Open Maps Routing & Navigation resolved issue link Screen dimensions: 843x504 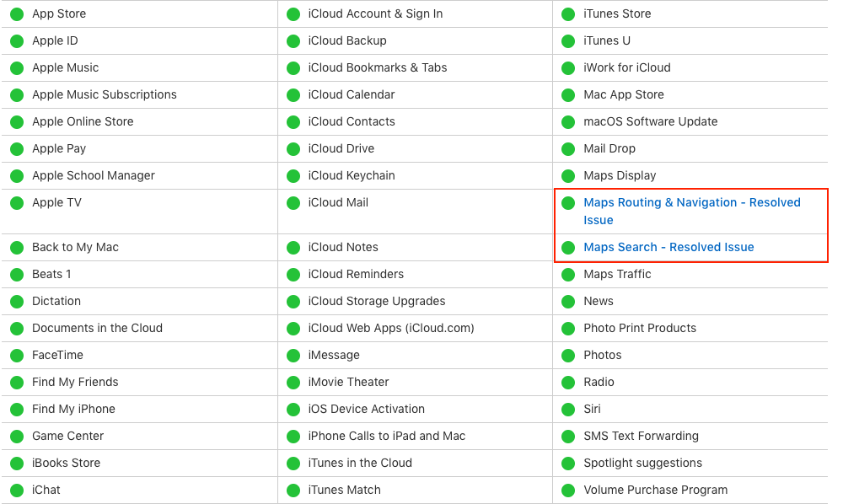692,212
